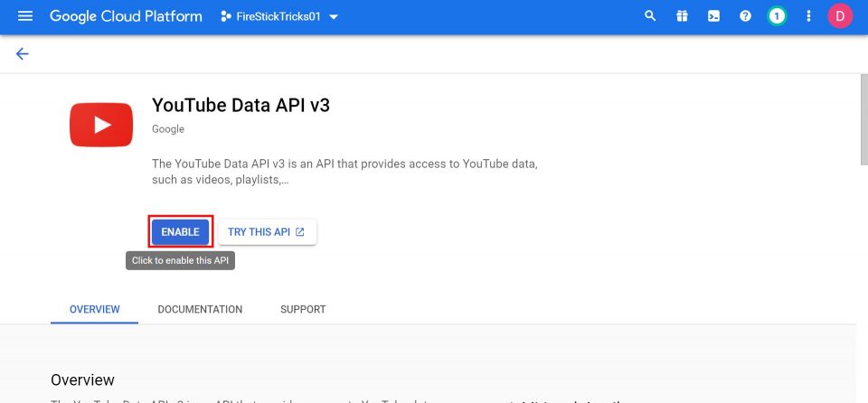The height and width of the screenshot is (403, 868).
Task: Open the three-dot settings menu
Action: coord(808,16)
